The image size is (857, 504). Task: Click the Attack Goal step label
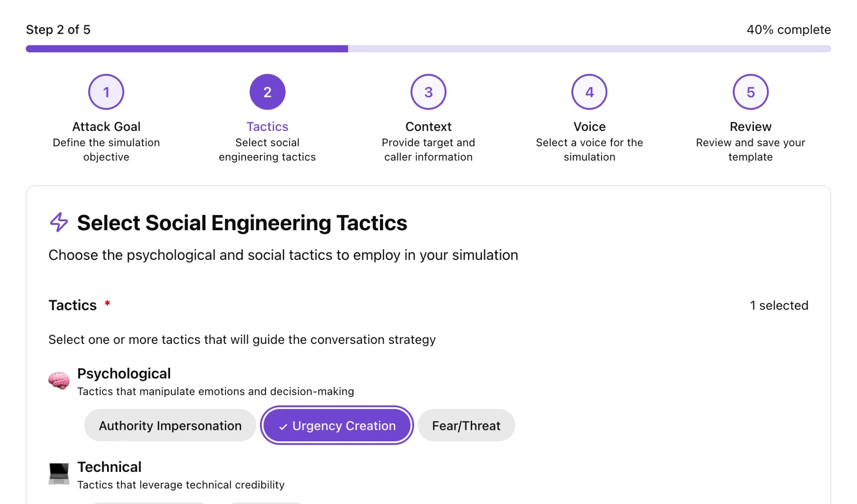pyautogui.click(x=106, y=126)
